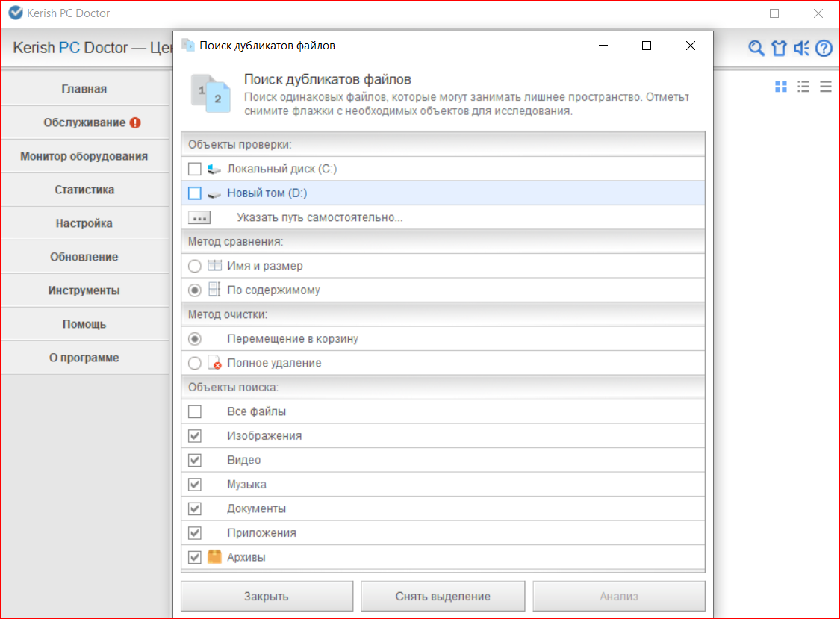Viewport: 840px width, 619px height.
Task: Click the Закрыть button
Action: click(267, 596)
